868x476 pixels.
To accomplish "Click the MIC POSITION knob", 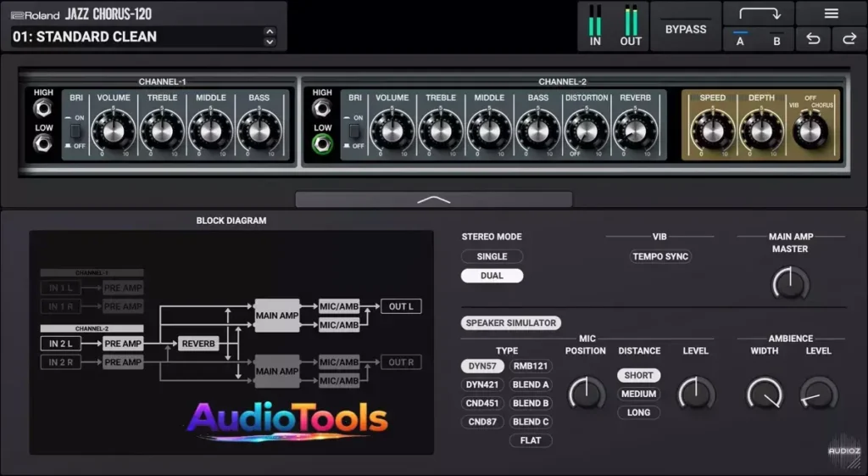I will 587,394.
